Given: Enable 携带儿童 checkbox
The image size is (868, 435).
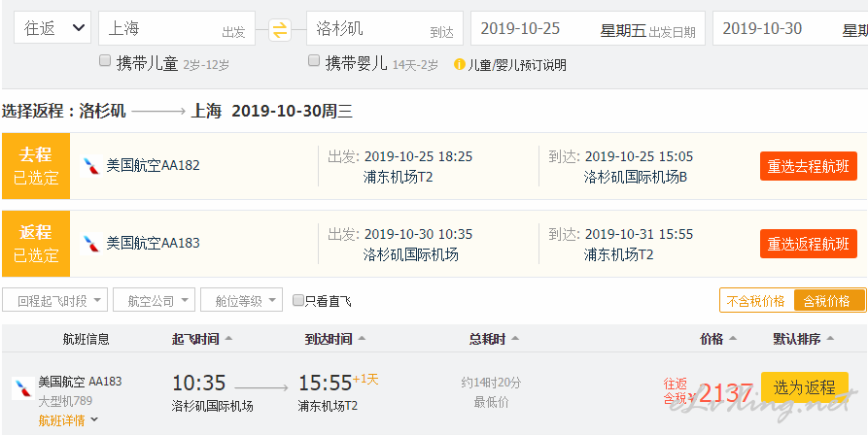Looking at the screenshot, I should click(x=105, y=61).
